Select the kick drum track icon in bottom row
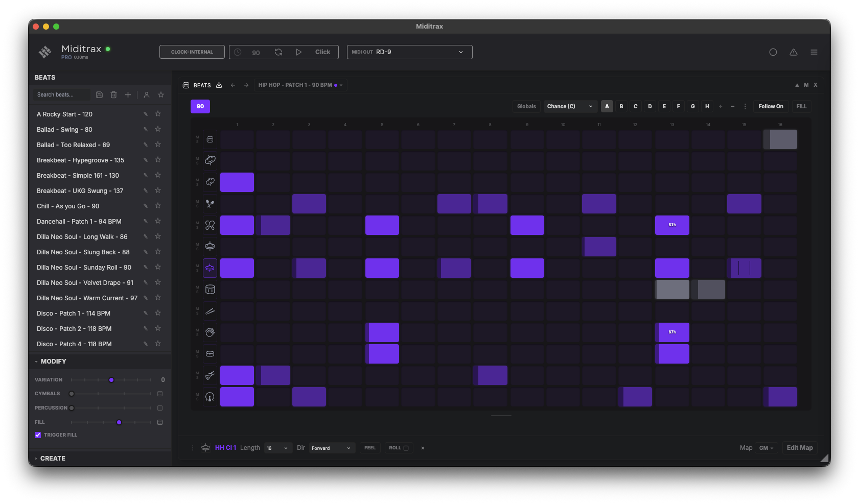Screen dimensions: 859x504 210,396
